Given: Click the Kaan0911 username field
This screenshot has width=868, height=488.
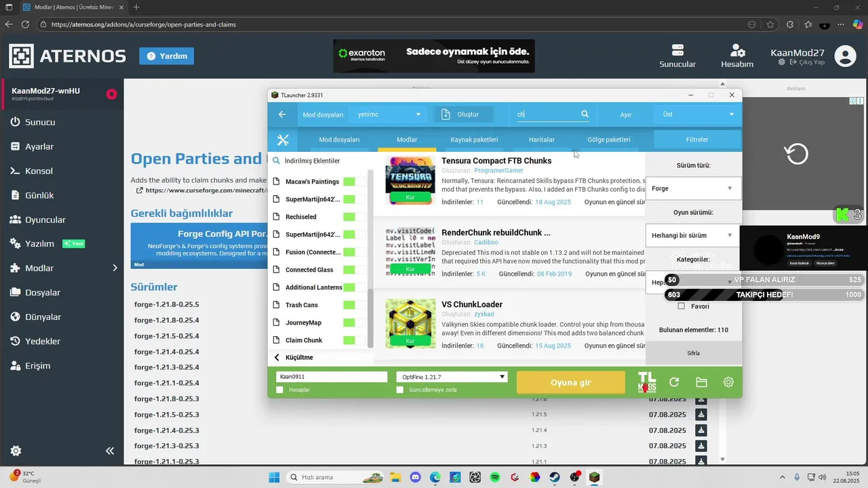Looking at the screenshot, I should pyautogui.click(x=332, y=377).
